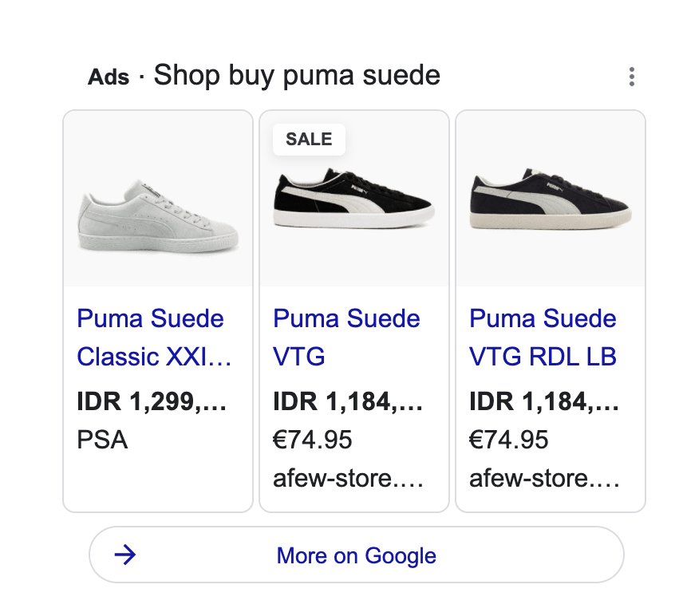Click afew-store seller on the right card
683x616 pixels.
click(544, 479)
